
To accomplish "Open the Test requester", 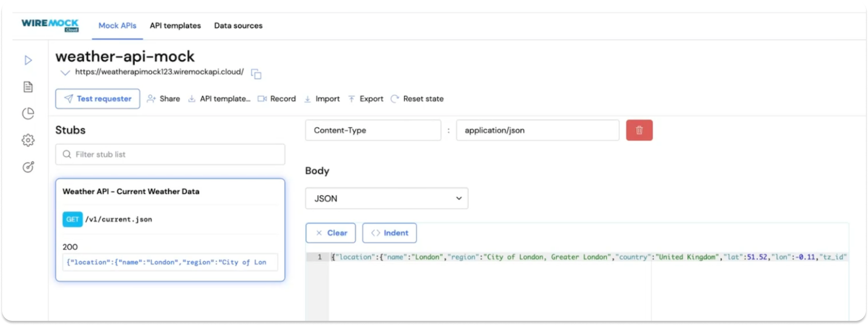I will point(97,99).
